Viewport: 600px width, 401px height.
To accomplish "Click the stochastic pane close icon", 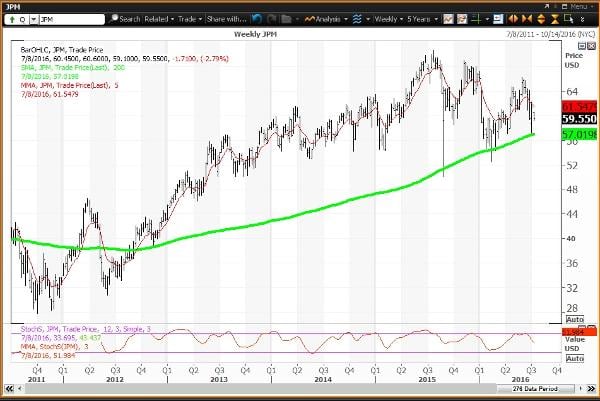I will point(592,328).
